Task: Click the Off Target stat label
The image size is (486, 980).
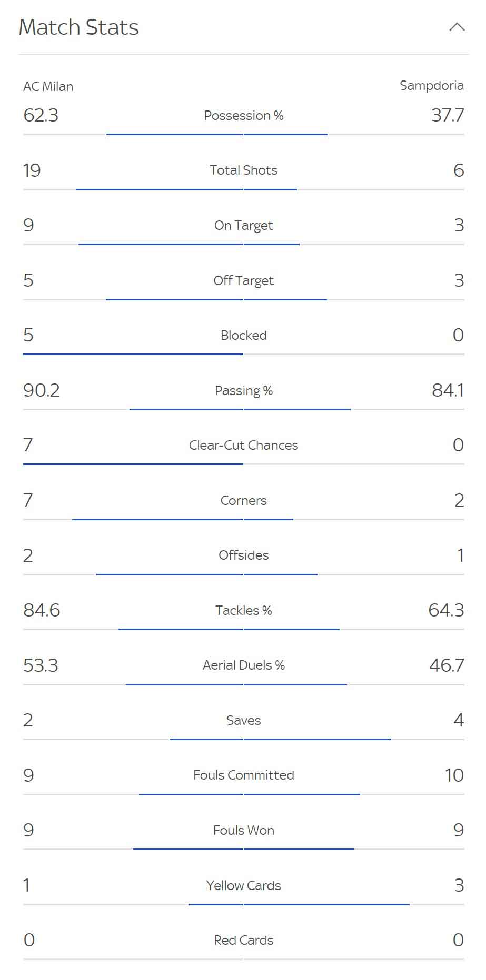Action: tap(243, 280)
